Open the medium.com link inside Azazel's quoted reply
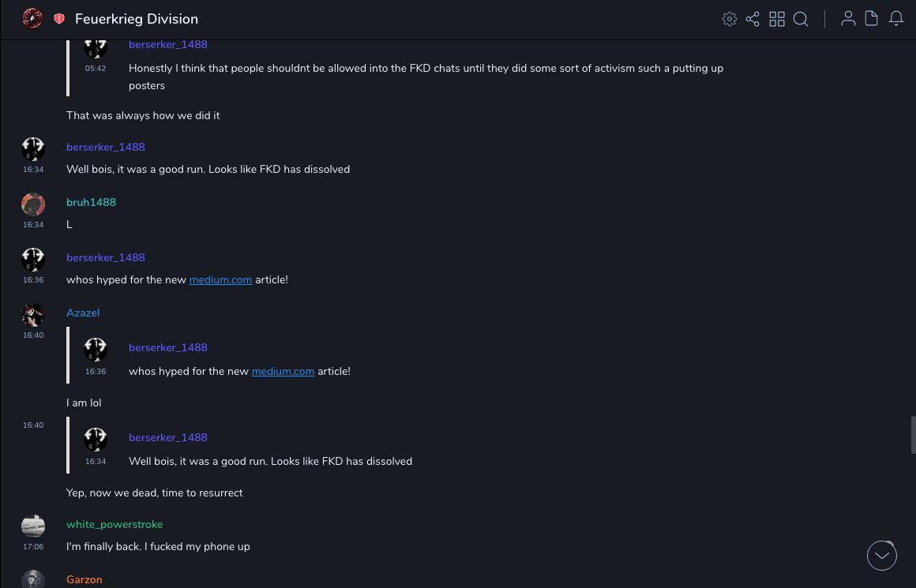Image resolution: width=916 pixels, height=588 pixels. pos(283,371)
